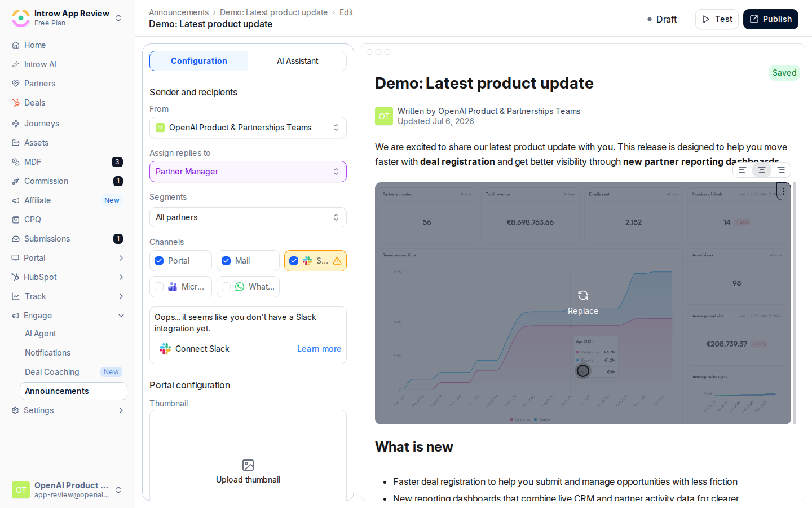Viewport: 812px width, 508px height.
Task: Click the preview pane vertical scrollbar
Action: click(795, 303)
